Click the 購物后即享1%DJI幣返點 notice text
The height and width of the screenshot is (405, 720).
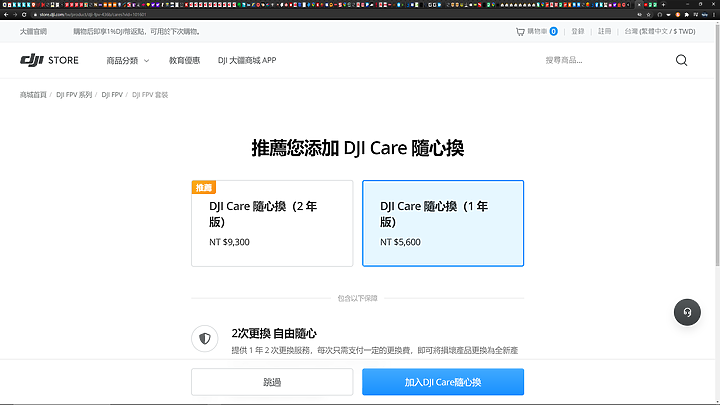(x=137, y=32)
